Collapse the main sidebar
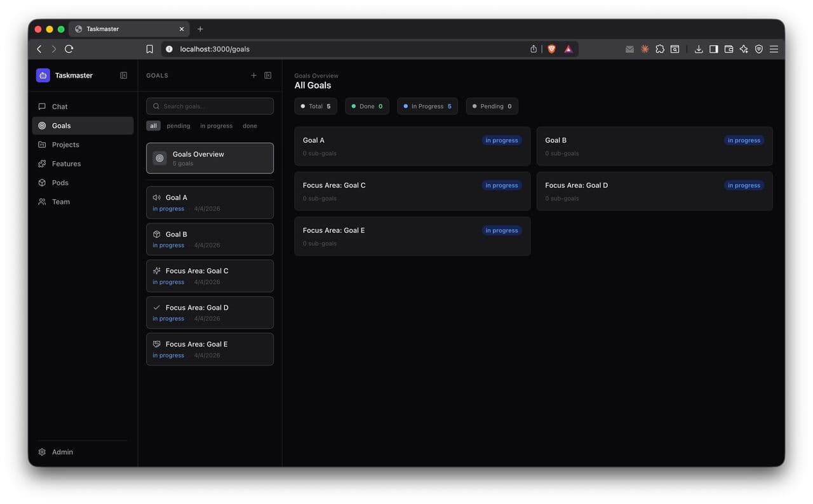 pyautogui.click(x=123, y=75)
